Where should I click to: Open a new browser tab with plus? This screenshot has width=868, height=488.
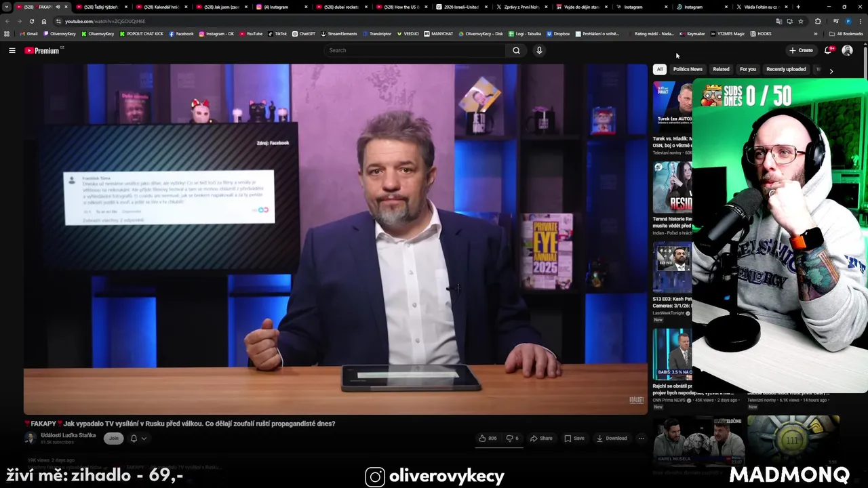798,7
